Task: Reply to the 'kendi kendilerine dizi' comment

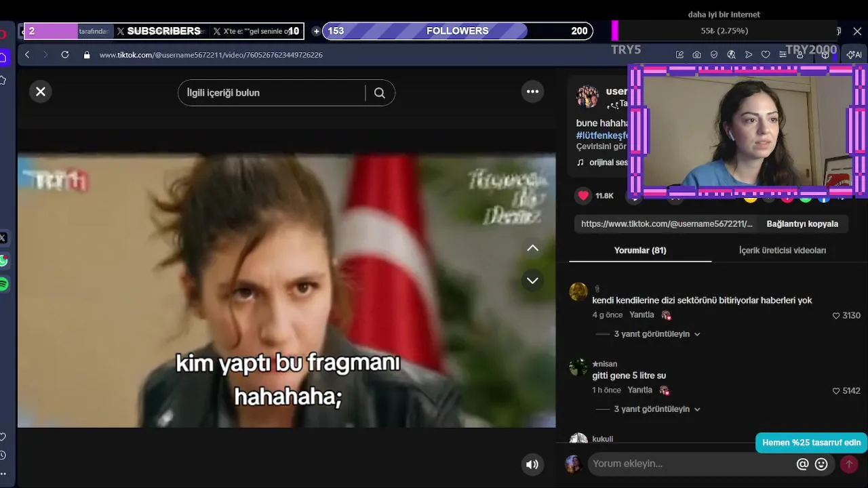Action: click(x=642, y=315)
